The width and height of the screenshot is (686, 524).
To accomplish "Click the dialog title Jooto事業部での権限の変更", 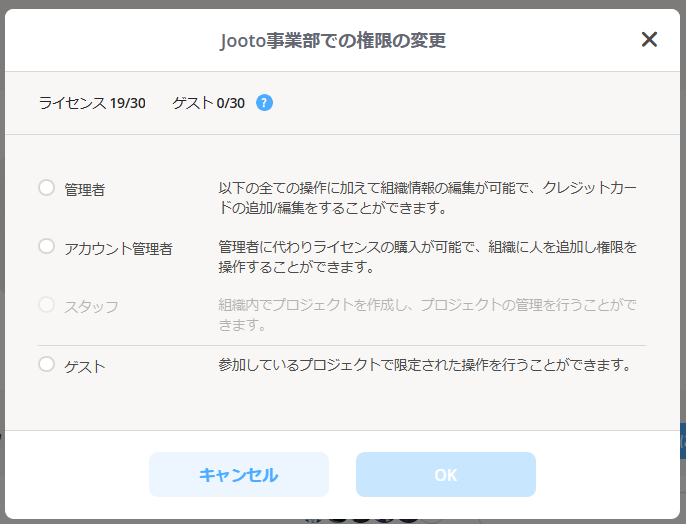I will pyautogui.click(x=333, y=41).
